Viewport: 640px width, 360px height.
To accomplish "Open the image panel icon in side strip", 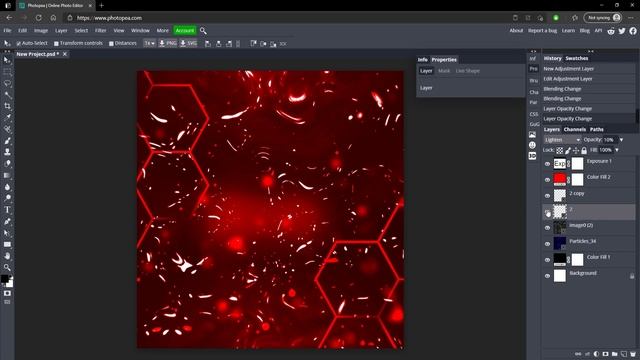I will (x=532, y=135).
